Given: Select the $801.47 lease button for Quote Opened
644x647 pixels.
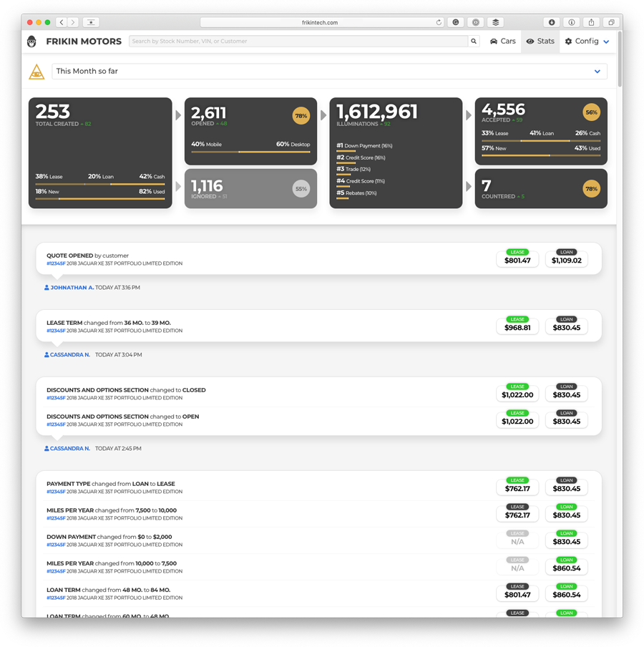Looking at the screenshot, I should click(x=517, y=260).
